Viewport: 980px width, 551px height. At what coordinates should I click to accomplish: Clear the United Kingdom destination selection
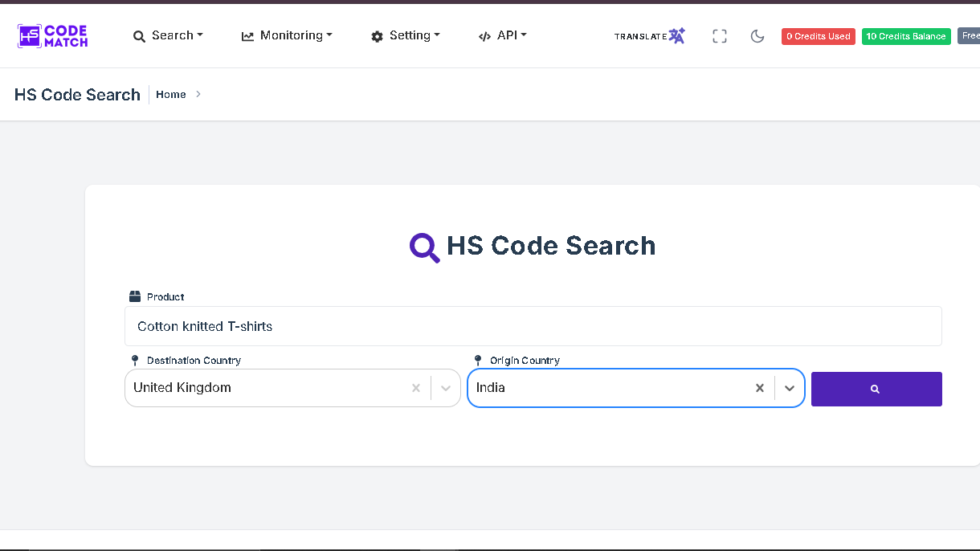(x=416, y=388)
